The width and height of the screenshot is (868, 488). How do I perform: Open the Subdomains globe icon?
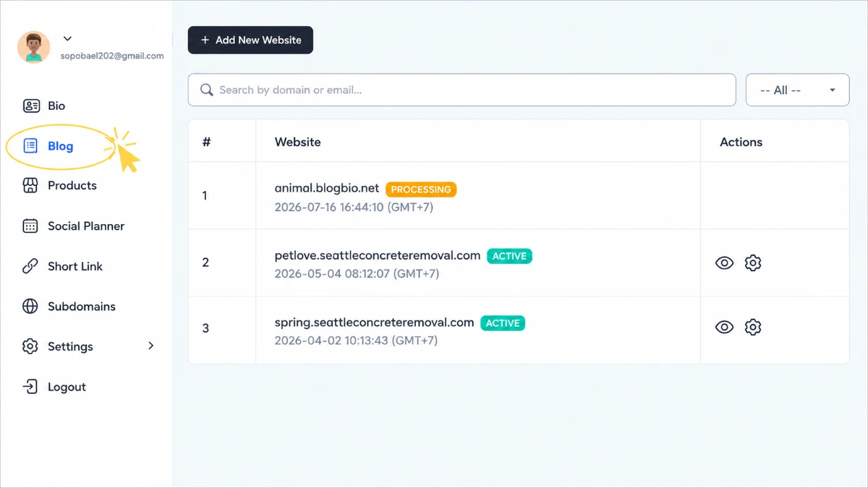(x=30, y=307)
